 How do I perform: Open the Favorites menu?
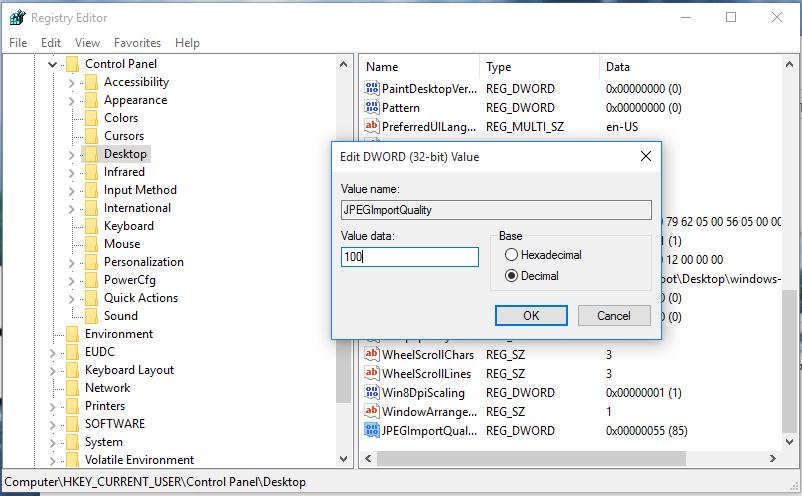137,43
